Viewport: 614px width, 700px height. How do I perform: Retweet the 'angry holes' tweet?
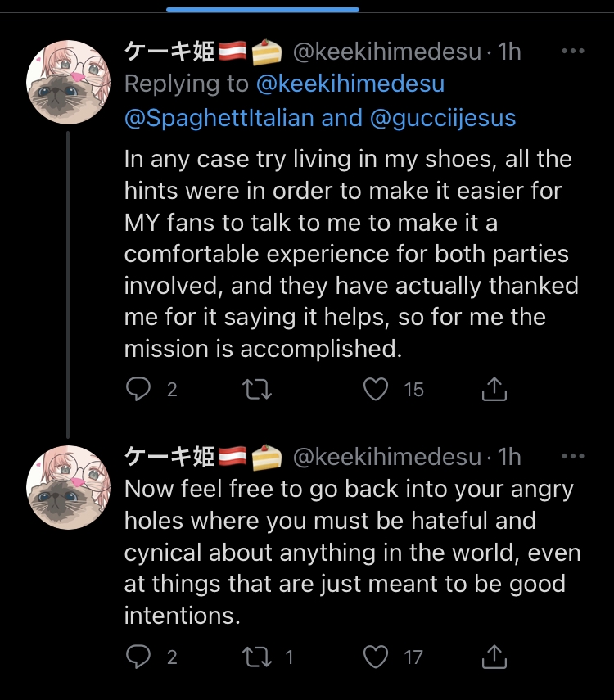point(258,656)
